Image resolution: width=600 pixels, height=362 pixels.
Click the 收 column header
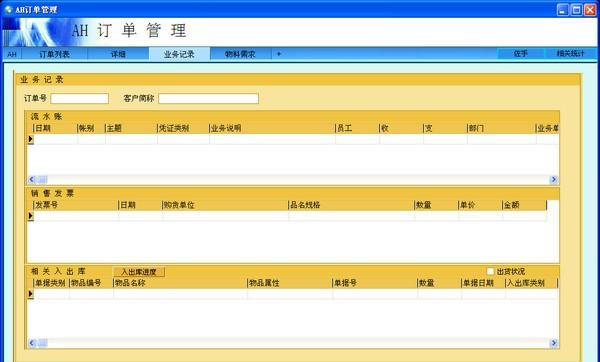[401, 128]
